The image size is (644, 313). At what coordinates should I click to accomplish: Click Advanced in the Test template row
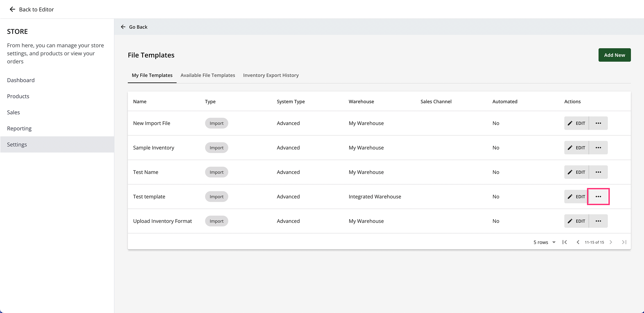(x=288, y=197)
